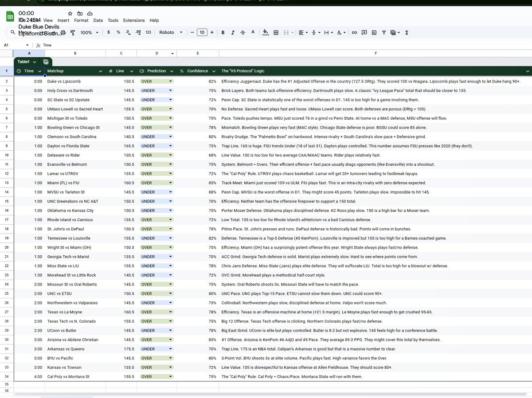The width and height of the screenshot is (532, 398).
Task: Open the text color picker
Action: point(253,32)
